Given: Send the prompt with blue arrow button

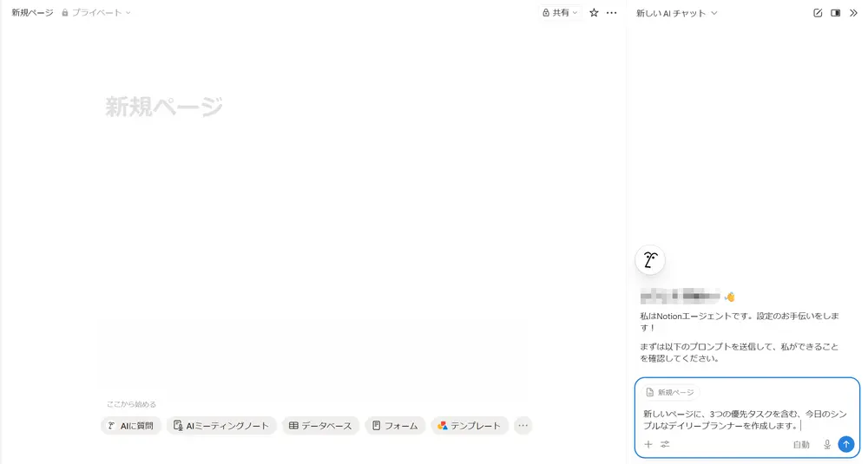Looking at the screenshot, I should [x=845, y=444].
